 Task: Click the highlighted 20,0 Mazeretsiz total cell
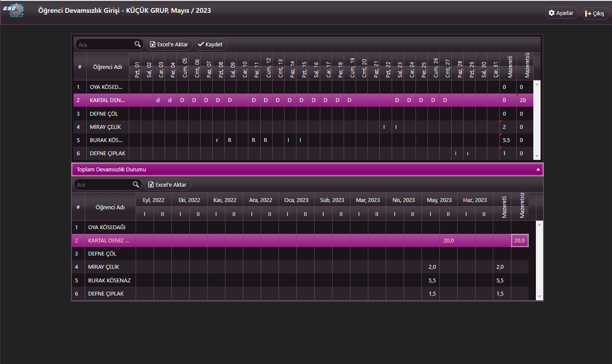point(520,240)
